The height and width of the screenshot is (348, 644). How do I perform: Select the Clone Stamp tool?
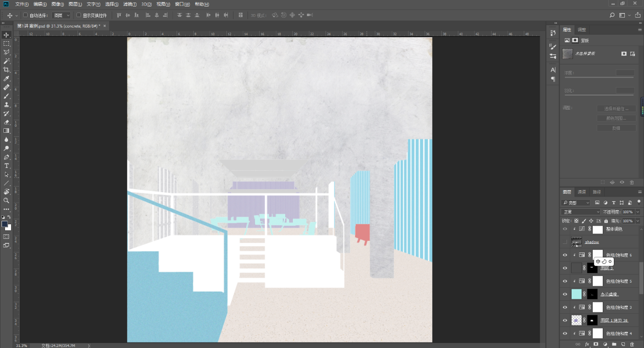click(x=7, y=105)
